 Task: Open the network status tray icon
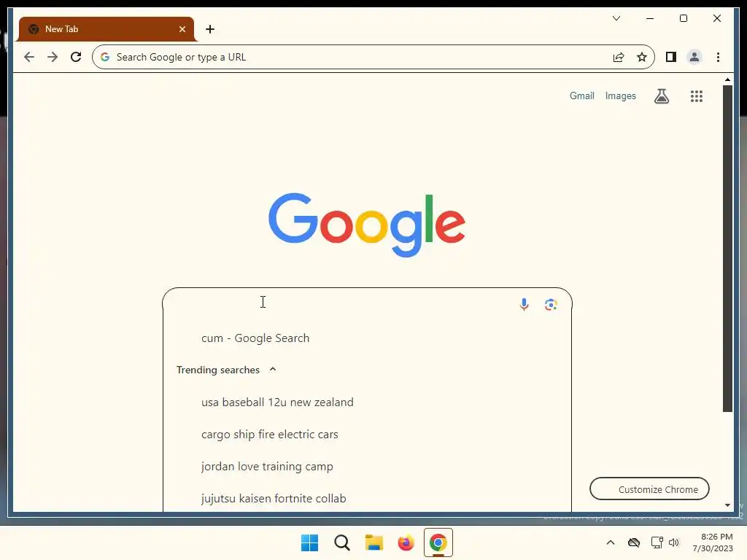click(657, 542)
